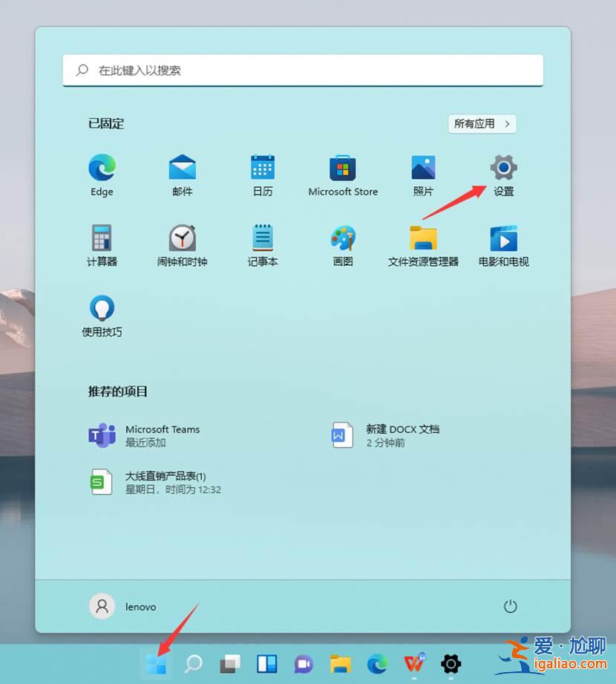Open the 邮件 (Mail) app
Viewport: 616px width, 684px height.
pyautogui.click(x=182, y=167)
